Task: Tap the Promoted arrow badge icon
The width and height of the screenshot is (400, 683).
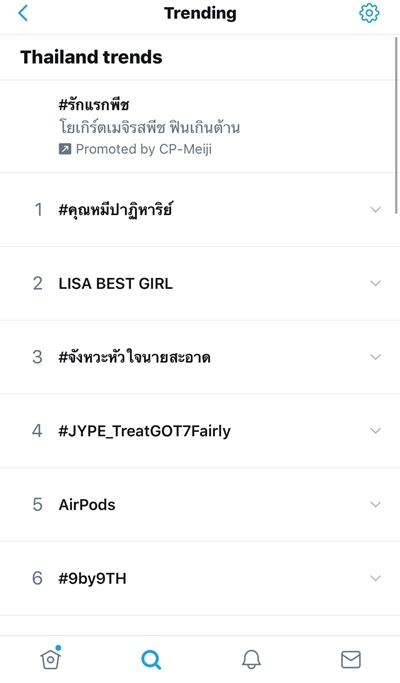Action: tap(65, 149)
